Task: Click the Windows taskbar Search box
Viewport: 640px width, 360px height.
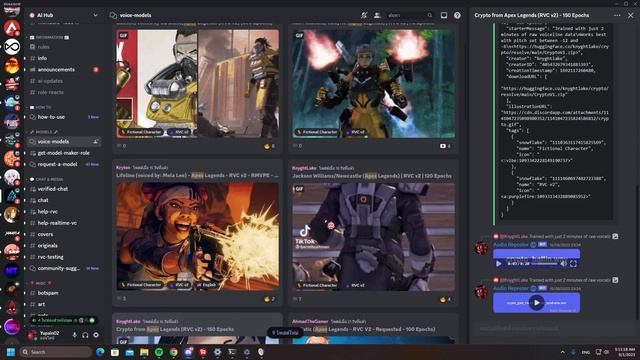Action: click(x=56, y=352)
